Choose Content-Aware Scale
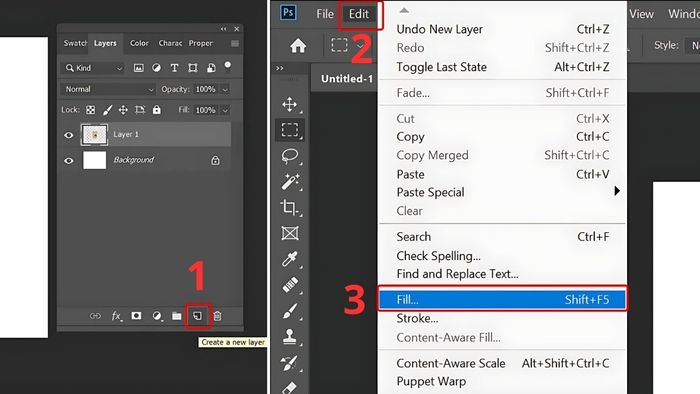 503,364
